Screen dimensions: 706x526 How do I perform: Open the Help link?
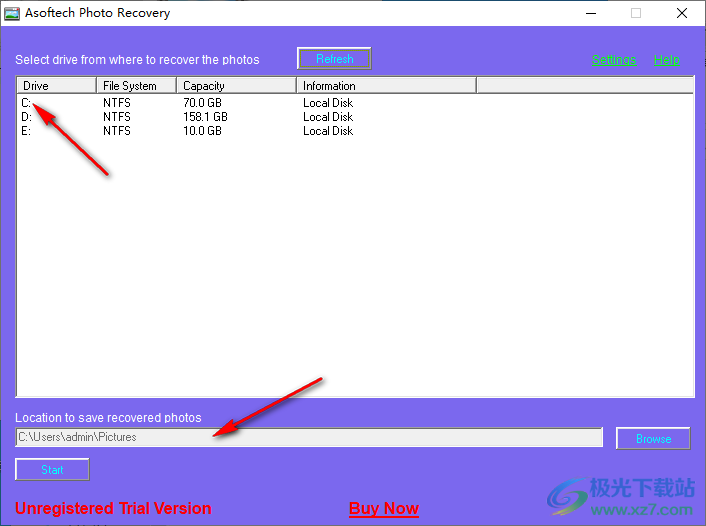666,59
